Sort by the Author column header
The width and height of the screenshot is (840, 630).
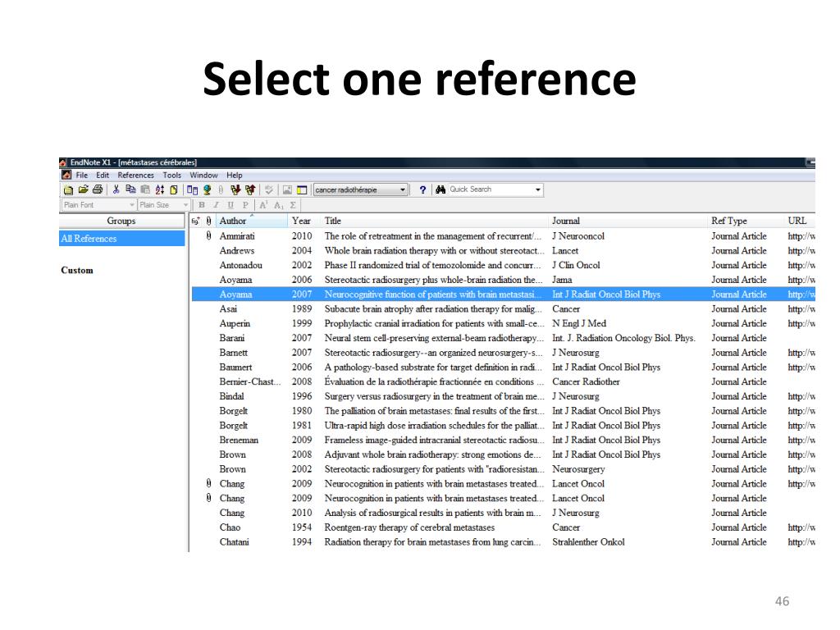point(251,221)
